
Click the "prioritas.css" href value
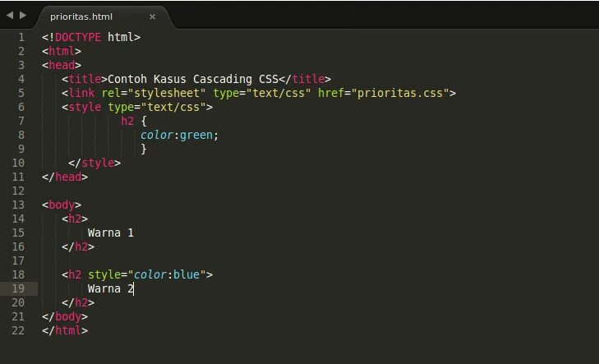click(400, 93)
